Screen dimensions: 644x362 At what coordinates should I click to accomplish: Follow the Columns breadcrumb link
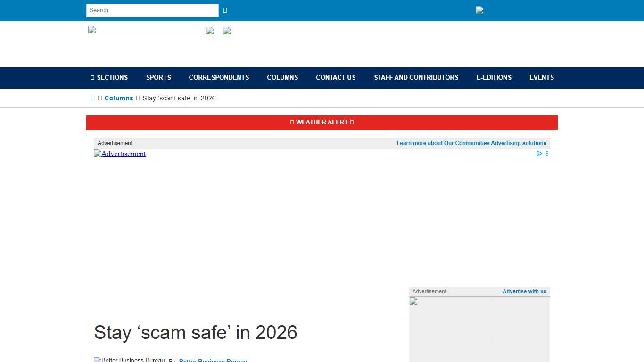pos(118,98)
